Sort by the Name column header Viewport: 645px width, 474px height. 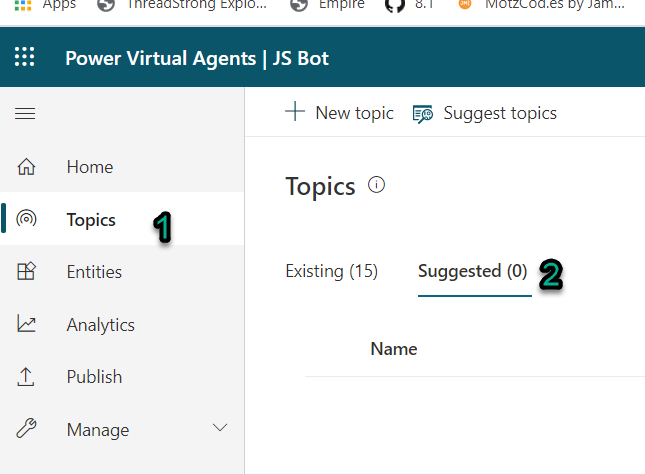point(394,349)
